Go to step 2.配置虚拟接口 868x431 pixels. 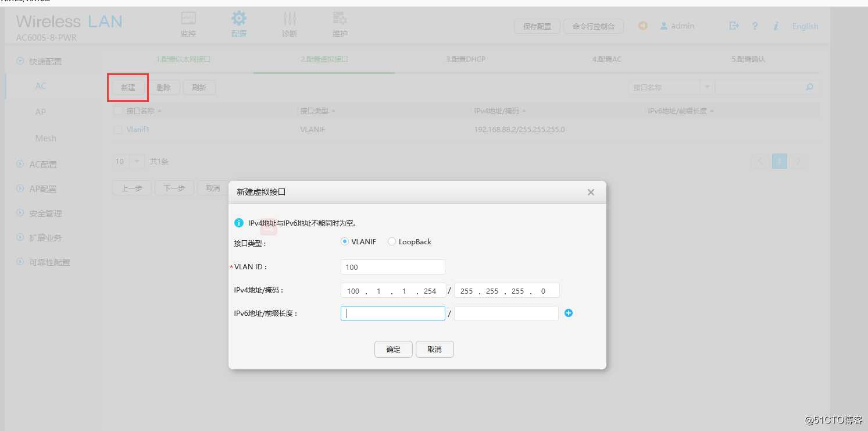[324, 59]
